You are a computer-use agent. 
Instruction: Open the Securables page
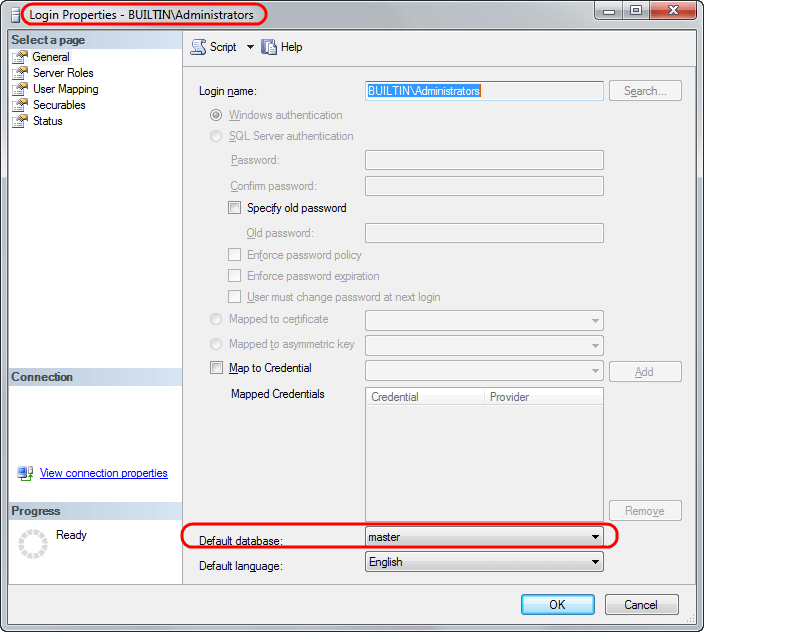pos(59,105)
